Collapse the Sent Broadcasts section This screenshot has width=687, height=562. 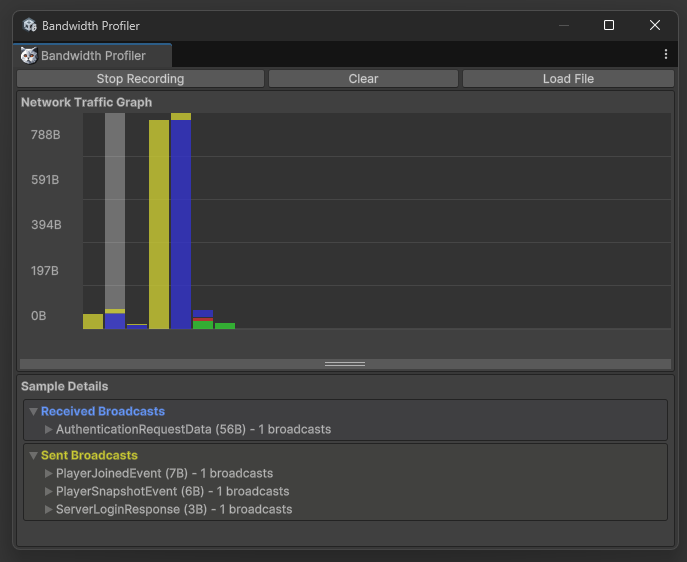click(x=33, y=455)
